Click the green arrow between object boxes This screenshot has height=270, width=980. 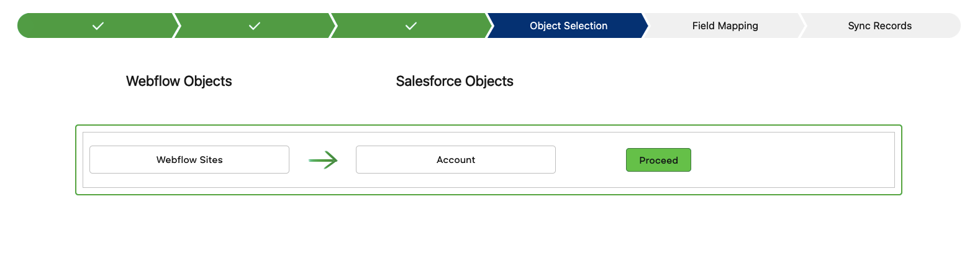pos(323,160)
